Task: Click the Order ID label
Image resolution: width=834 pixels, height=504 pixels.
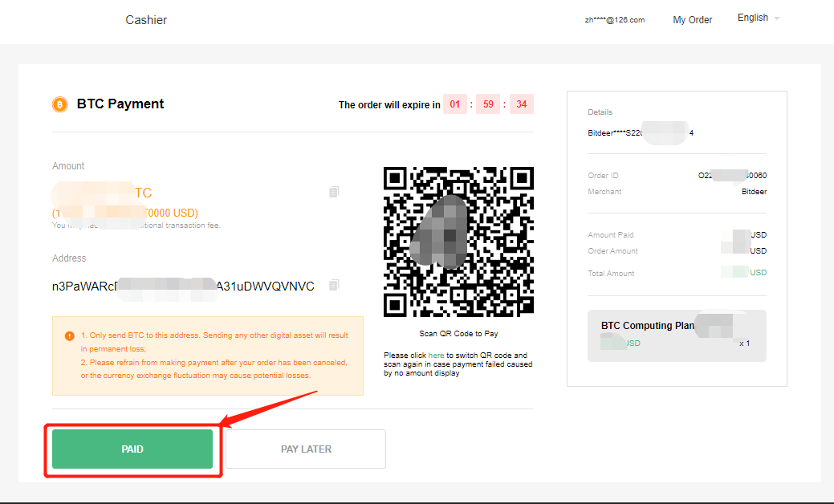Action: [603, 176]
